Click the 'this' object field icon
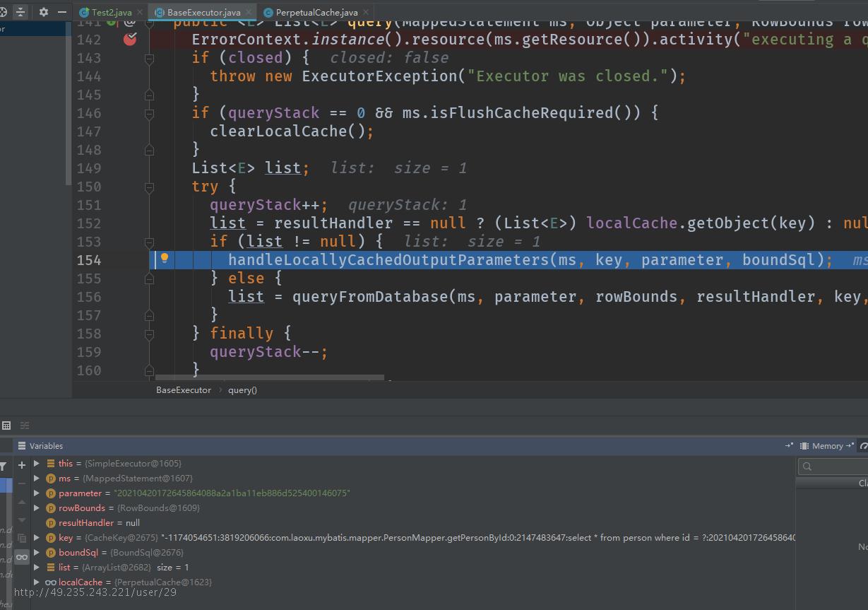Screen dimensions: 868x610 click(x=51, y=464)
